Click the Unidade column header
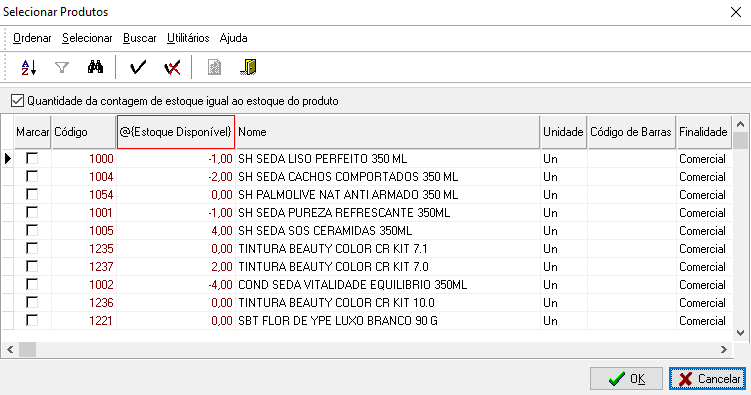Image resolution: width=751 pixels, height=395 pixels. (x=563, y=132)
